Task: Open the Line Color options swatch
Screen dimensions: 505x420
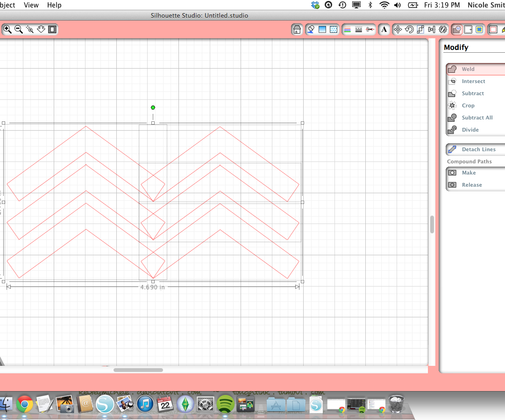Action: [347, 29]
